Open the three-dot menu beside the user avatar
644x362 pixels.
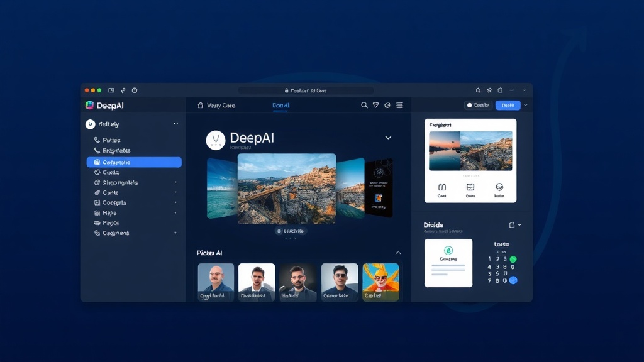click(x=175, y=124)
